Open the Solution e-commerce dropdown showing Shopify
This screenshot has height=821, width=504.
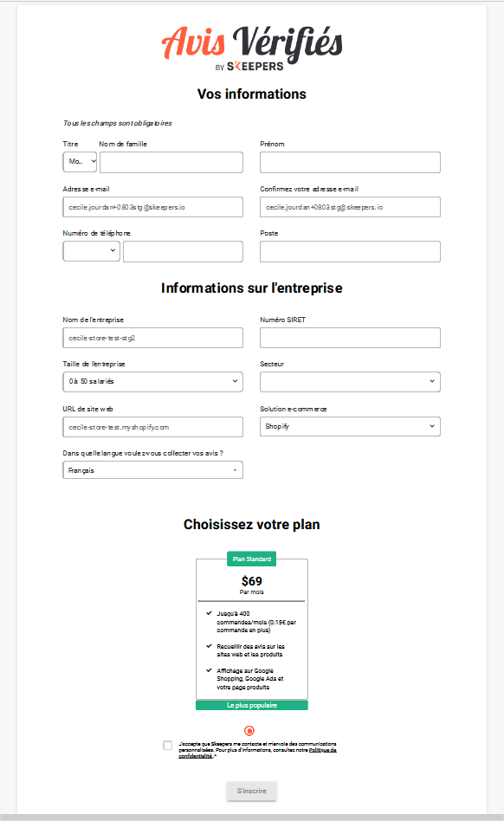(350, 426)
